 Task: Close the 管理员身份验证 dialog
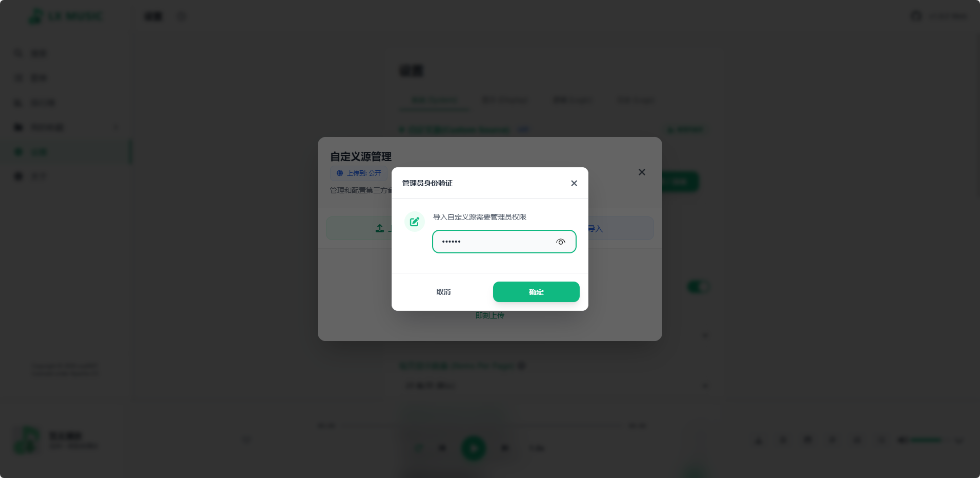click(574, 183)
